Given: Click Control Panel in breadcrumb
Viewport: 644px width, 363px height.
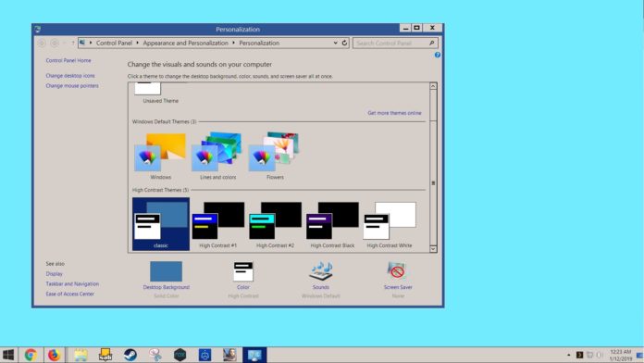Looking at the screenshot, I should [x=114, y=43].
